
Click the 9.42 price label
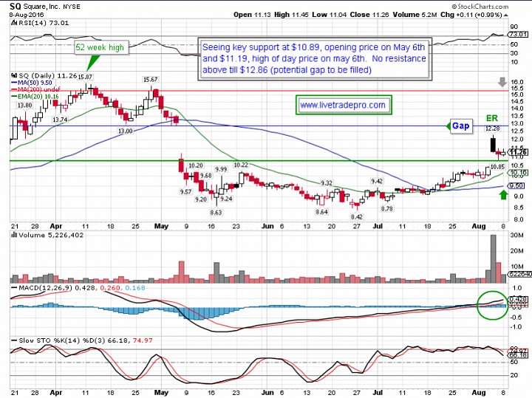click(377, 182)
